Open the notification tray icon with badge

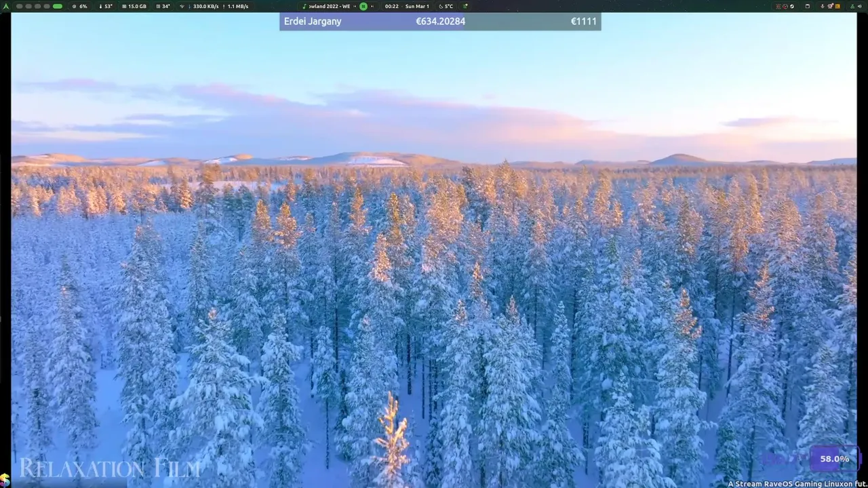830,6
